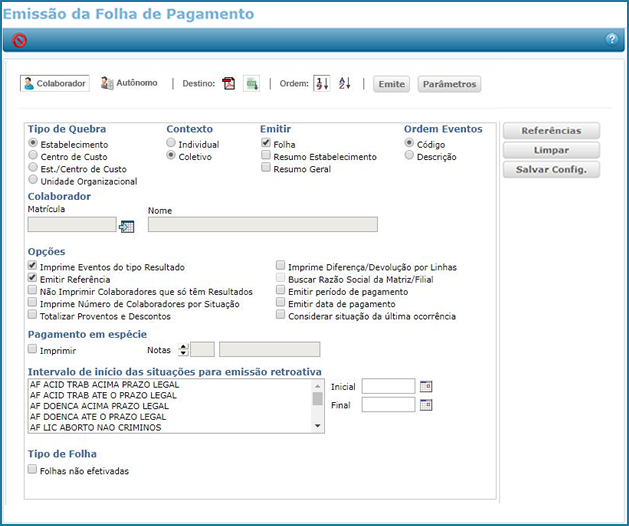Image resolution: width=629 pixels, height=526 pixels.
Task: Click the red cancel icon in the blue bar
Action: pyautogui.click(x=19, y=40)
